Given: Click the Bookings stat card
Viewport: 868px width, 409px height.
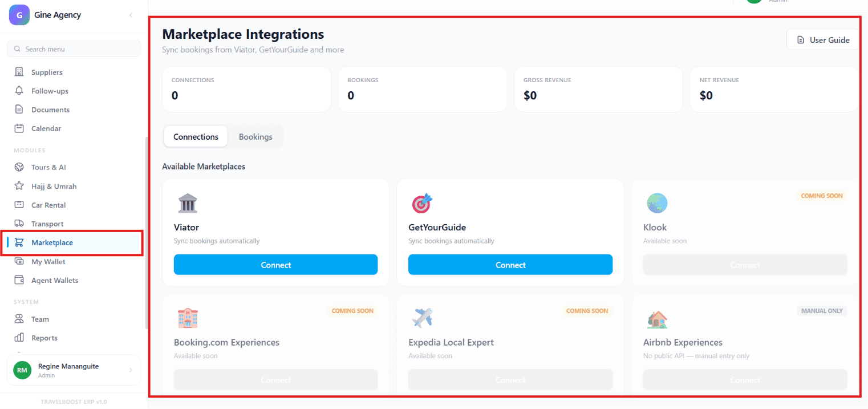Looking at the screenshot, I should click(423, 89).
